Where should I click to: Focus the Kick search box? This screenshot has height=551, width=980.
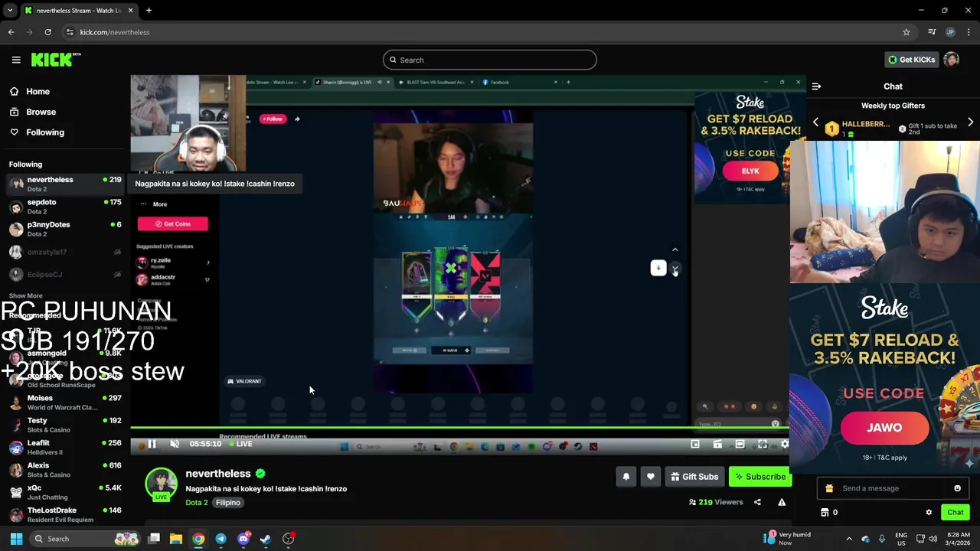[x=490, y=60]
